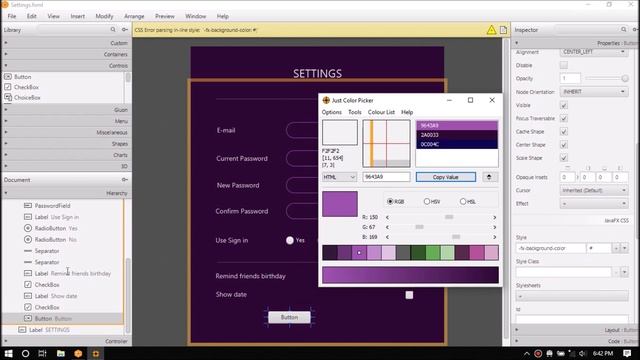Open the Action Center notifications icon
This screenshot has height=360, width=640.
[x=627, y=353]
